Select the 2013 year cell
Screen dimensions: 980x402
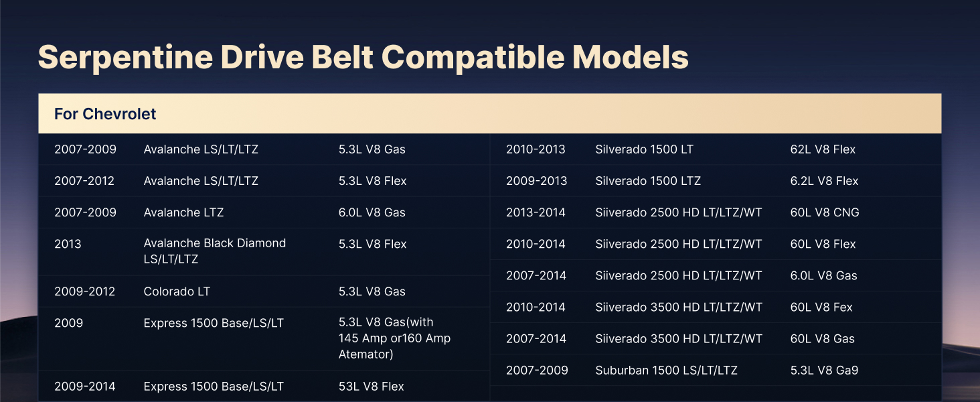tap(68, 244)
